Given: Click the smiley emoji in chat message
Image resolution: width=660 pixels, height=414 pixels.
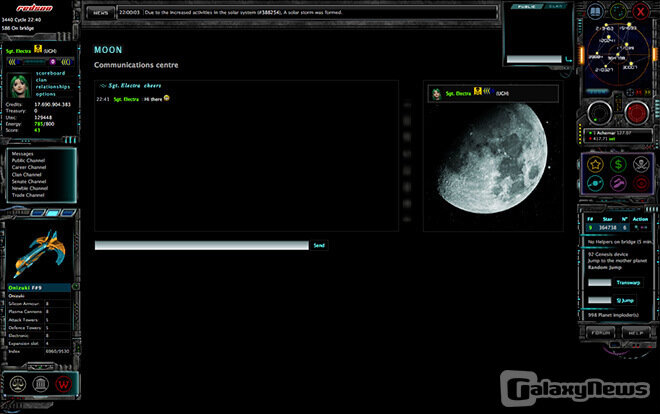Looking at the screenshot, I should 167,98.
